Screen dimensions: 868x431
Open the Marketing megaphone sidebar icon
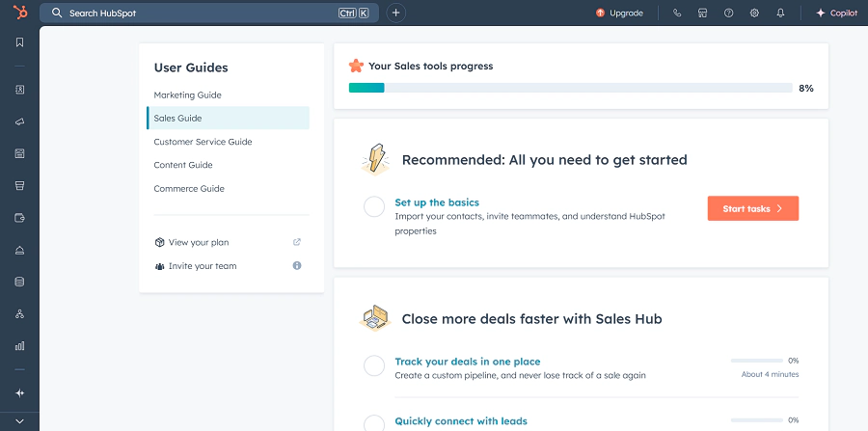pos(20,121)
